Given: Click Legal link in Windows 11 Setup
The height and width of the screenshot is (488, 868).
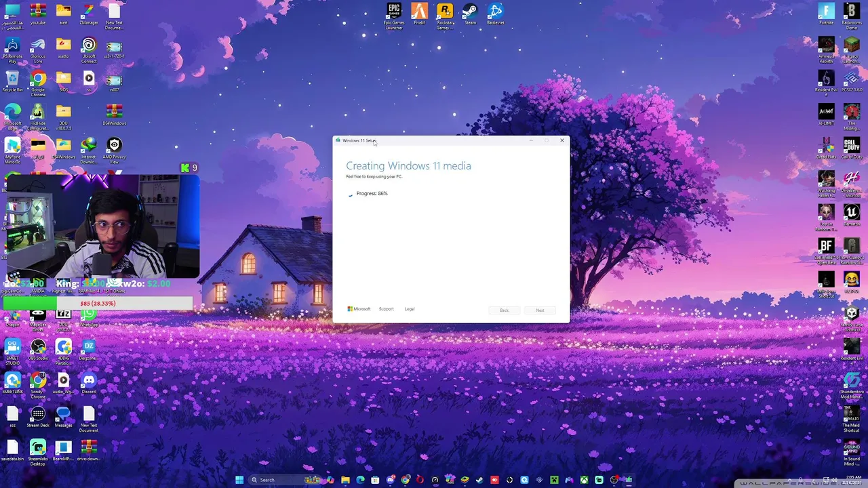Looking at the screenshot, I should click(410, 309).
